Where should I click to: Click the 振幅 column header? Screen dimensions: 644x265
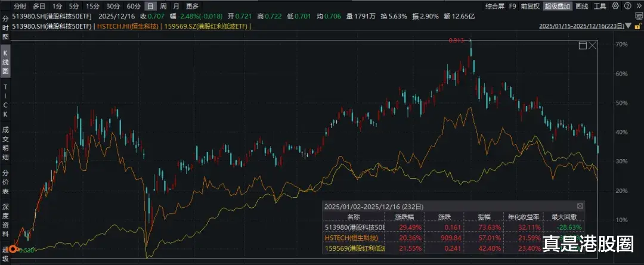coord(483,217)
